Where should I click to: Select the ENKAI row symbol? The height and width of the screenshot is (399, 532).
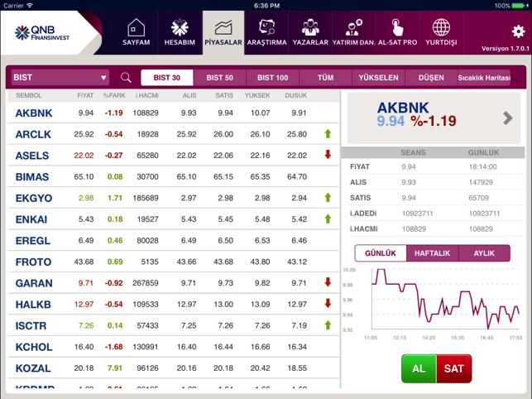[x=31, y=219]
